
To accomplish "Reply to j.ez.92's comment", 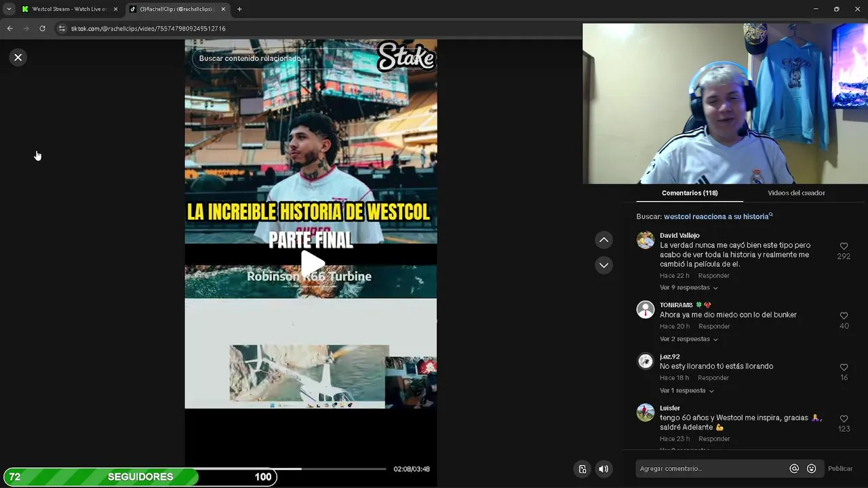I will click(x=713, y=378).
